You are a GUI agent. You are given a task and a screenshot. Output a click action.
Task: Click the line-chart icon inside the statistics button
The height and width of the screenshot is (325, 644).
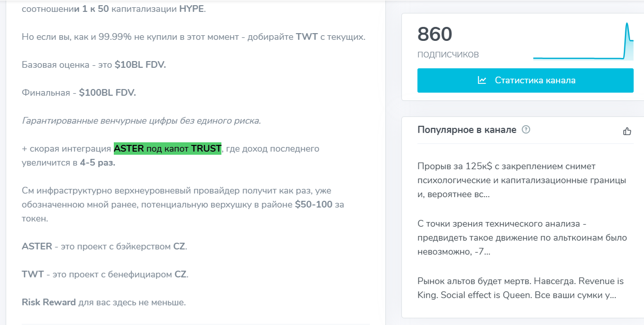point(481,80)
